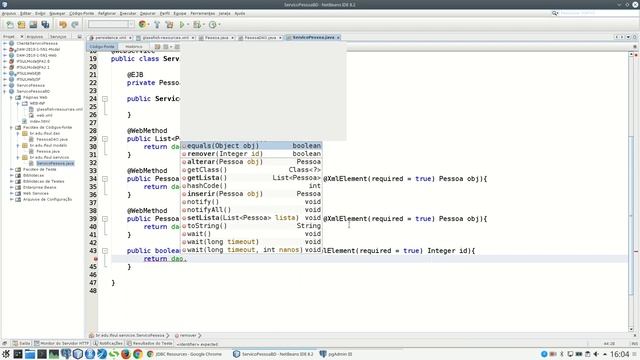The width and height of the screenshot is (640, 360).
Task: Open the Monitor do Servidor HTTP tab
Action: (62, 343)
